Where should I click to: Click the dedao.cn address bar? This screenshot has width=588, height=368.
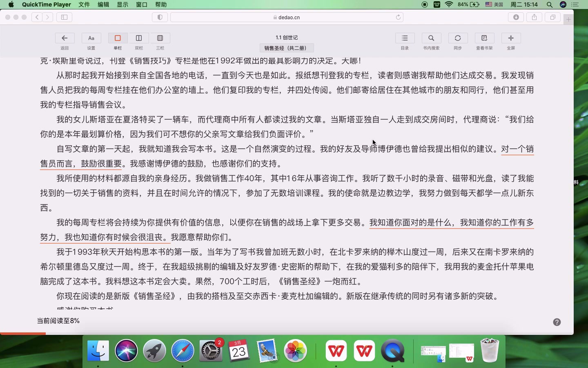click(287, 17)
